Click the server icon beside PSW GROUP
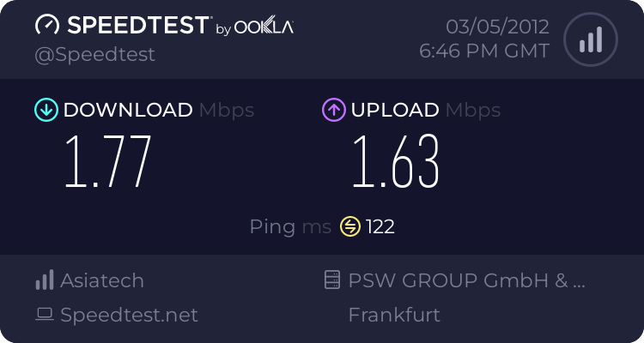 pos(332,280)
